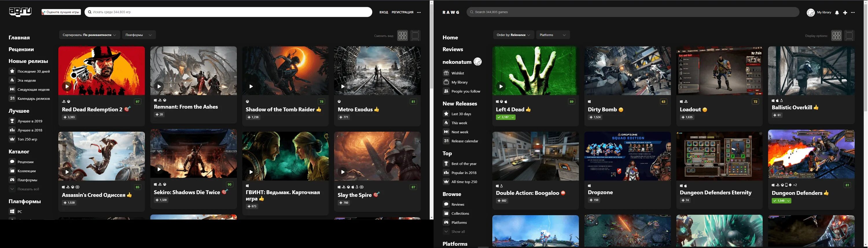Click the Popular in 2018 chart icon

446,173
